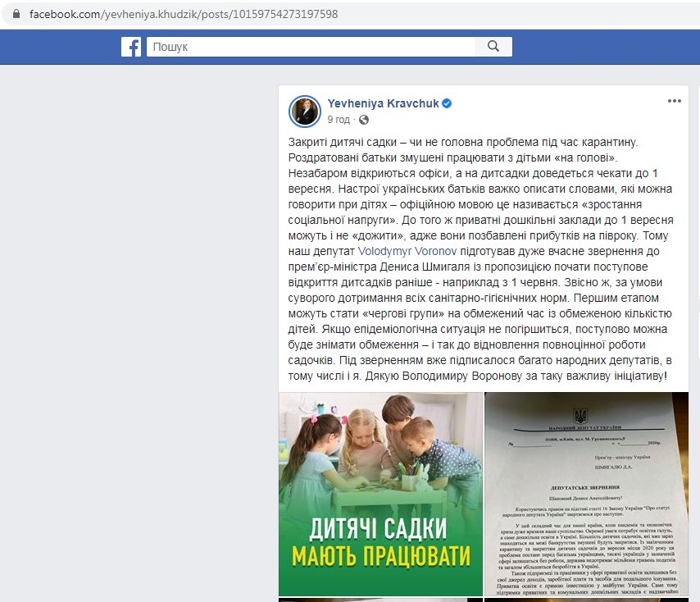Click the green 'ДИТЯЧІ САДКИ МАЮТЬ ПРАЦЮВАТИ' caption

click(380, 542)
